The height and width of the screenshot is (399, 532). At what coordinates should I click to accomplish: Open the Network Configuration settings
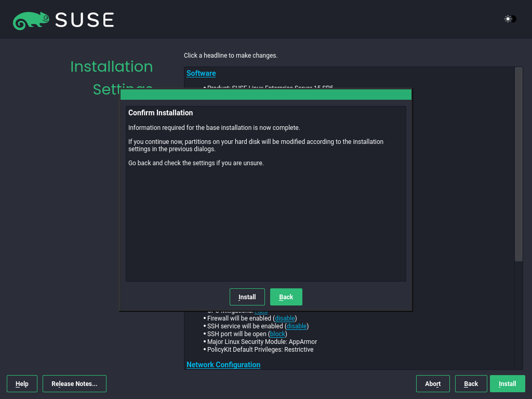click(223, 365)
